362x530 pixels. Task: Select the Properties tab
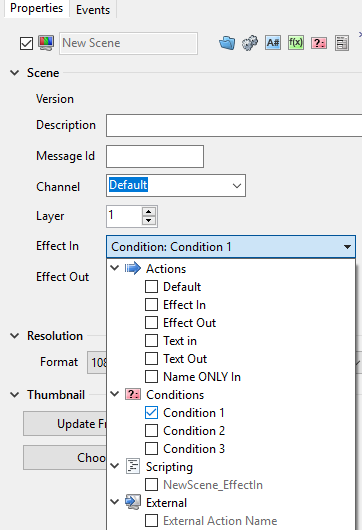point(37,8)
